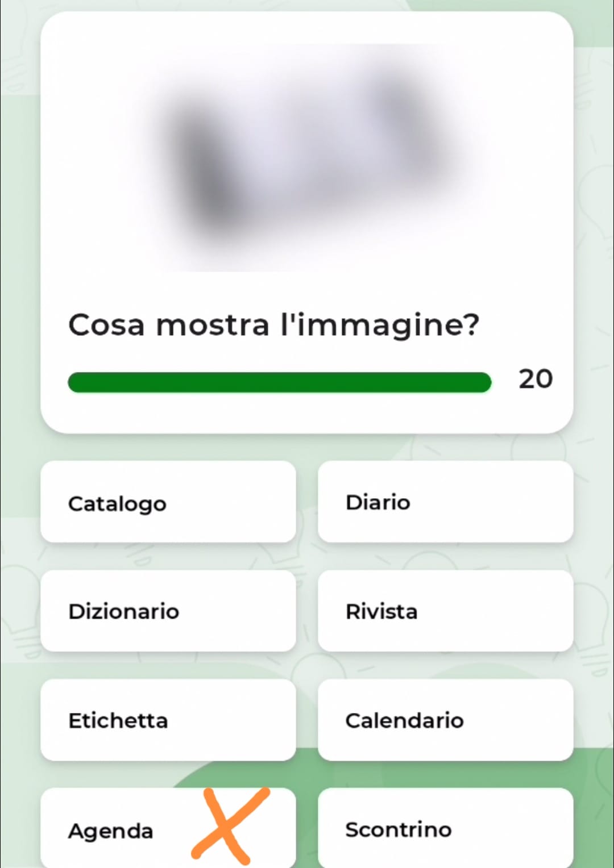Click the question text "Cosa mostra l'immagine?"
This screenshot has width=614, height=868.
(x=273, y=325)
